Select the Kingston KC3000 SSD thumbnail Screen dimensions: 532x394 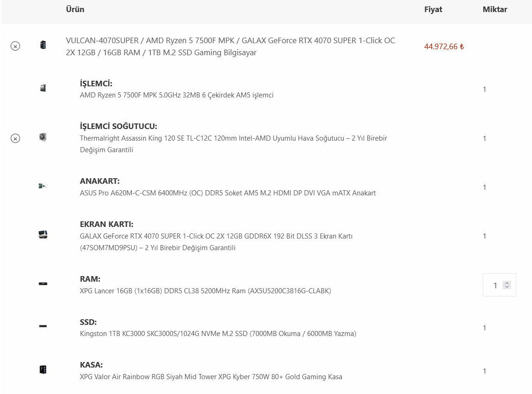click(x=43, y=326)
